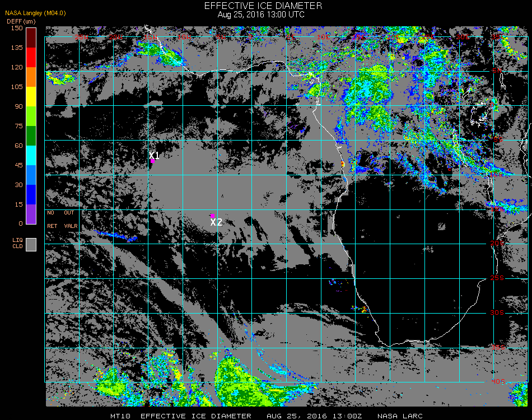
Task: Click the '45' legend scale value
Action: 18,165
